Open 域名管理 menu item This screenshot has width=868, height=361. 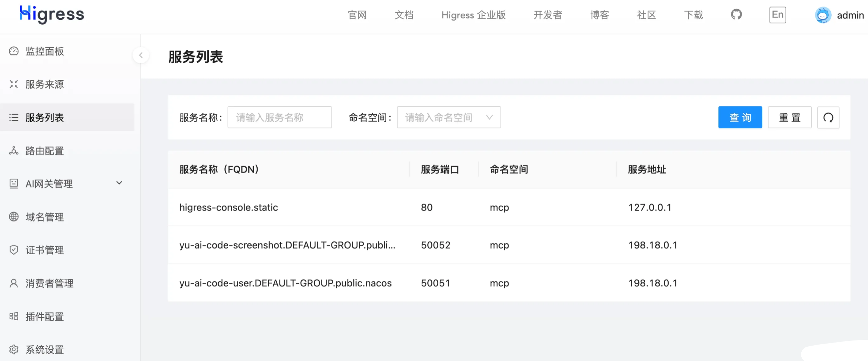pyautogui.click(x=67, y=217)
